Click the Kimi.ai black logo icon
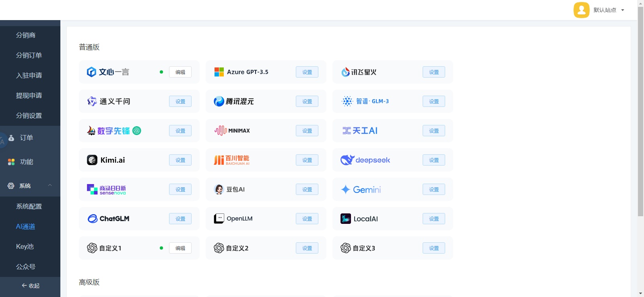 (92, 160)
